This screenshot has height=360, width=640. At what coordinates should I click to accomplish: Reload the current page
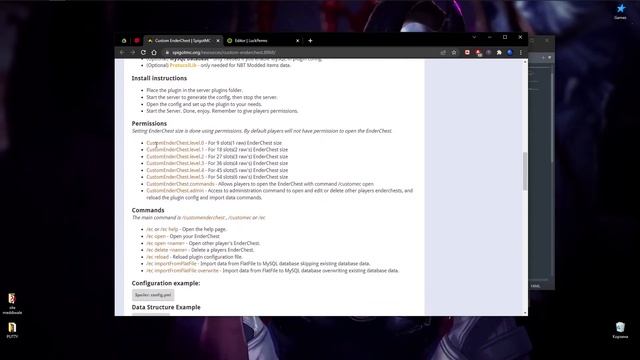pyautogui.click(x=143, y=52)
